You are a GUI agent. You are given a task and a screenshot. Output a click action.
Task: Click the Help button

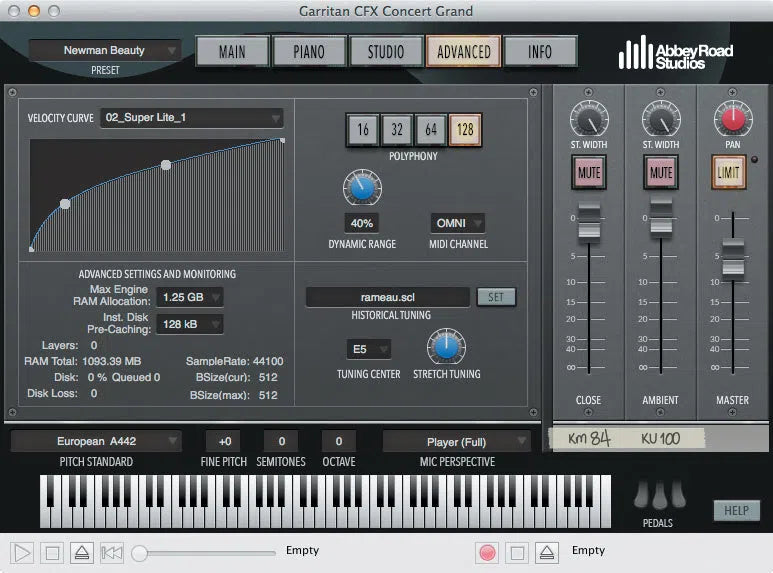pyautogui.click(x=736, y=510)
